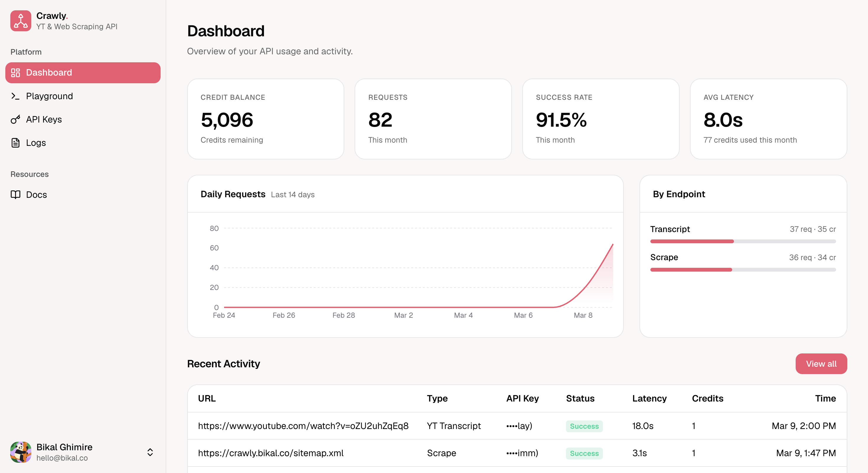The width and height of the screenshot is (868, 473).
Task: Click the Crawly logo icon
Action: click(x=21, y=21)
